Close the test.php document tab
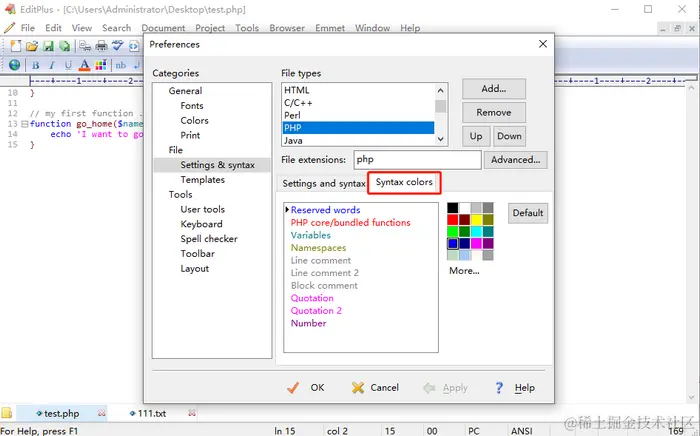 [x=102, y=413]
